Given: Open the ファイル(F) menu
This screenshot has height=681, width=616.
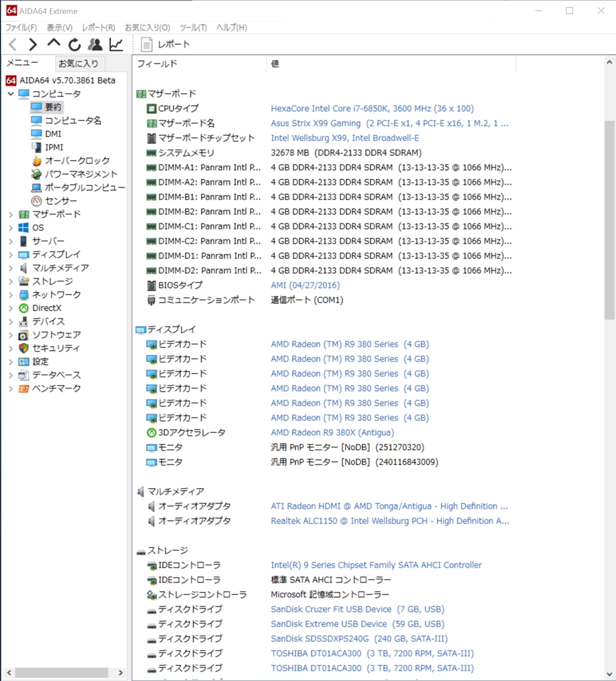Looking at the screenshot, I should (21, 27).
